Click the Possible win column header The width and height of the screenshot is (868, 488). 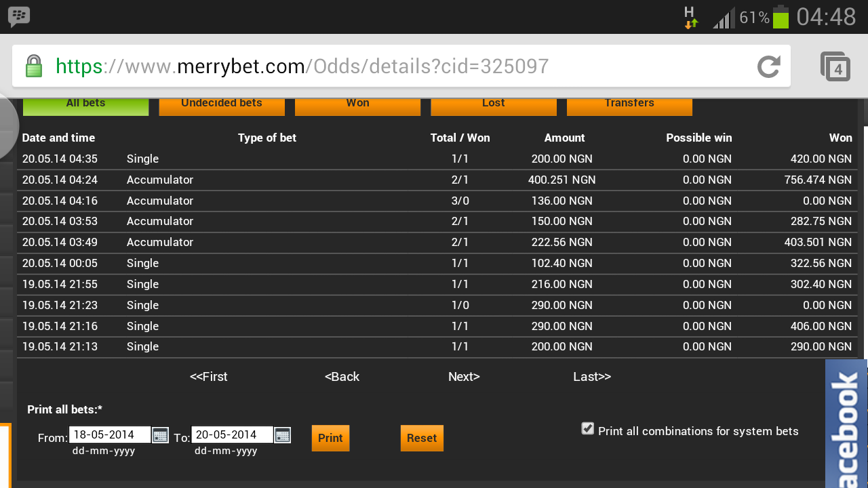(699, 138)
